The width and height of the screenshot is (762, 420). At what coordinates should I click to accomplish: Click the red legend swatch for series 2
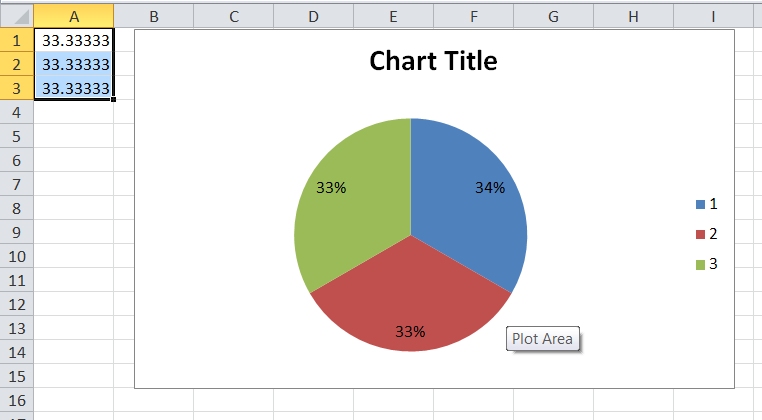700,234
